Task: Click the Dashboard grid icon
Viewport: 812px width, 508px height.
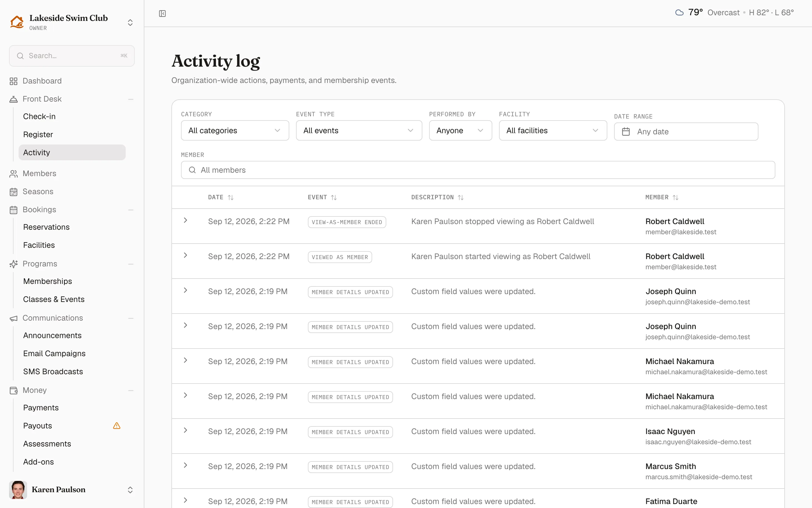Action: [14, 81]
